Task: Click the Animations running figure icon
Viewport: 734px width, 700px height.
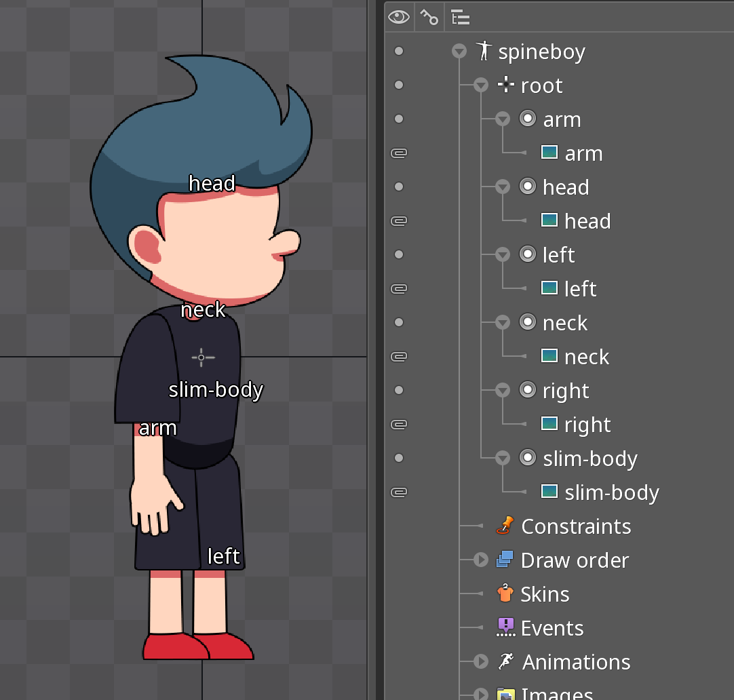Action: click(506, 661)
